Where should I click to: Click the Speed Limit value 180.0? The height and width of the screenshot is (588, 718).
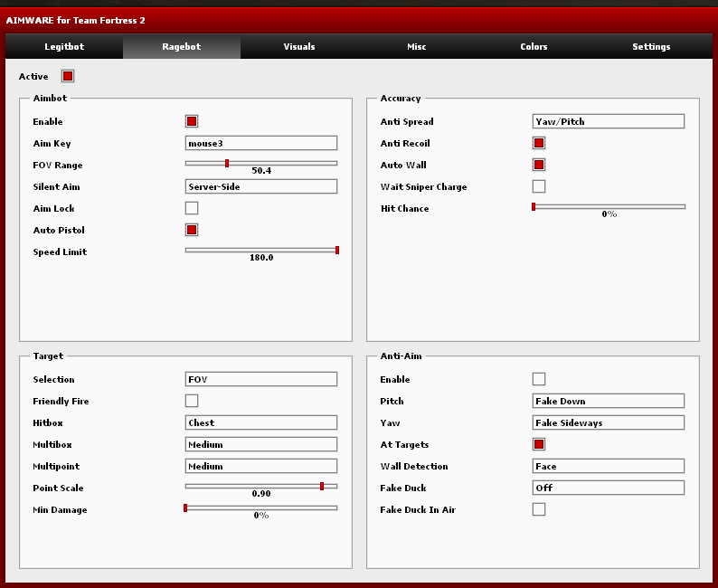point(261,258)
